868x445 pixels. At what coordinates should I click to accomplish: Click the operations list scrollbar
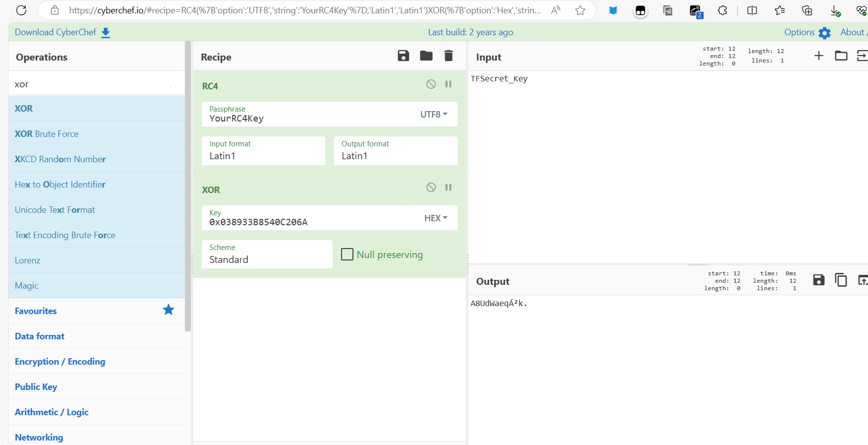click(188, 186)
